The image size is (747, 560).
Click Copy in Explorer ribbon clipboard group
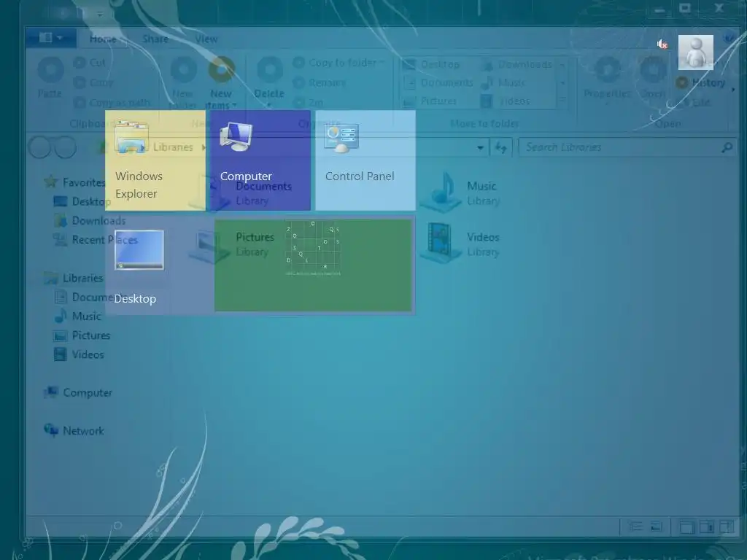(94, 82)
